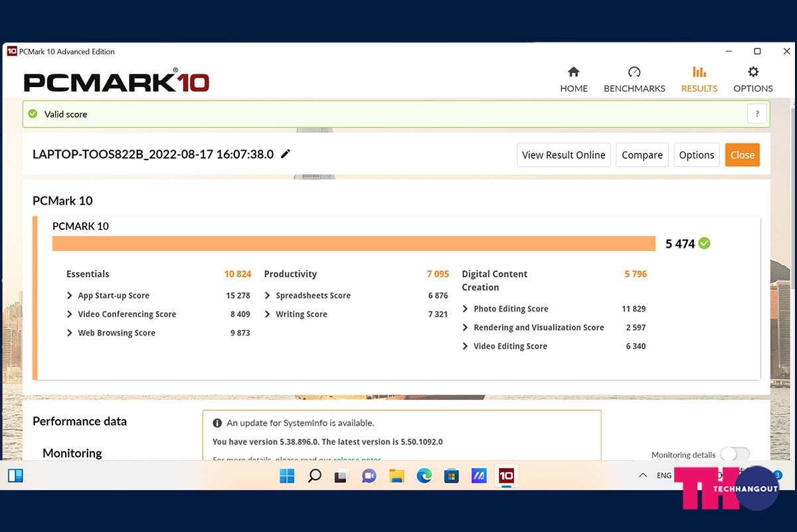The image size is (797, 532).
Task: Open the valid score help question mark
Action: 757,114
